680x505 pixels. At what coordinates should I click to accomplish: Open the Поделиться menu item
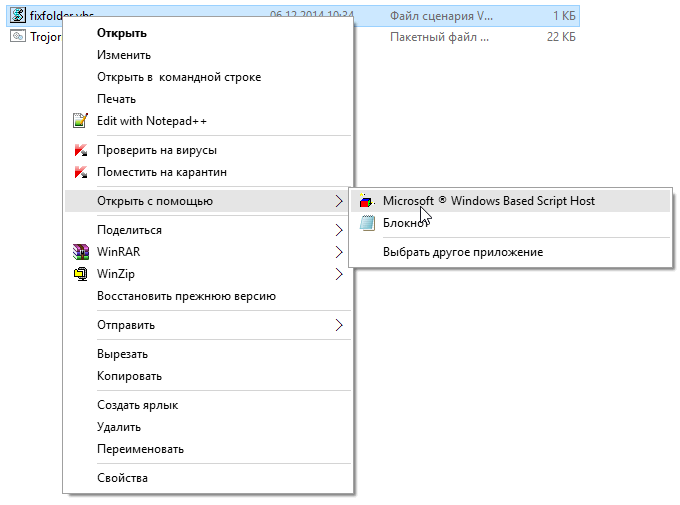point(208,230)
